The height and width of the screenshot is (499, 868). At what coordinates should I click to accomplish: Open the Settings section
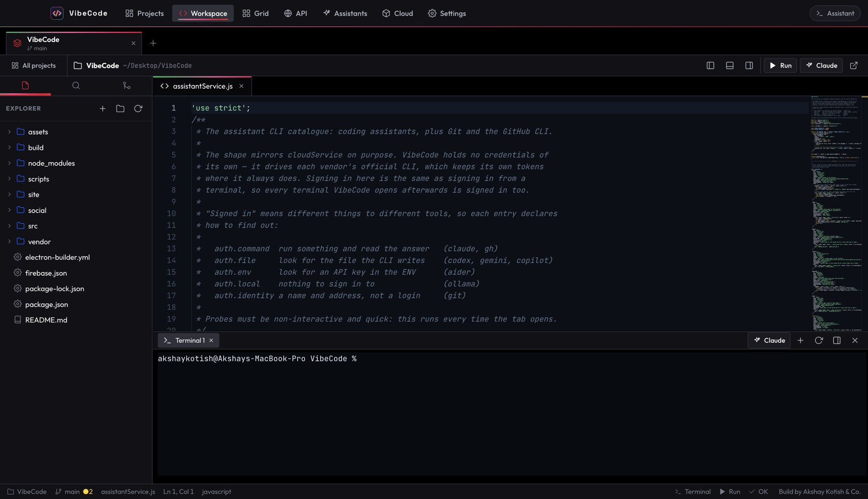click(x=447, y=13)
